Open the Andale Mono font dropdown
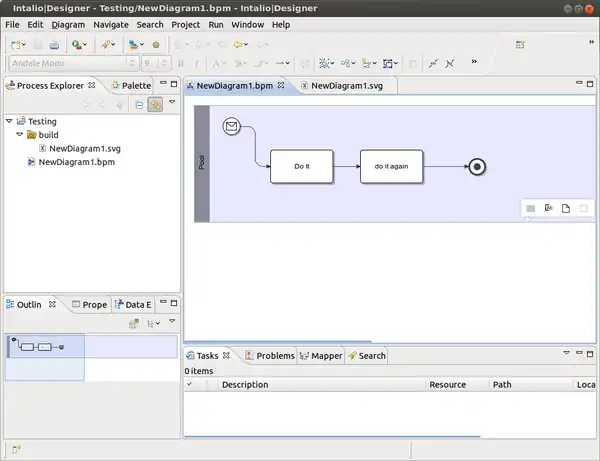This screenshot has width=600, height=461. pos(133,63)
